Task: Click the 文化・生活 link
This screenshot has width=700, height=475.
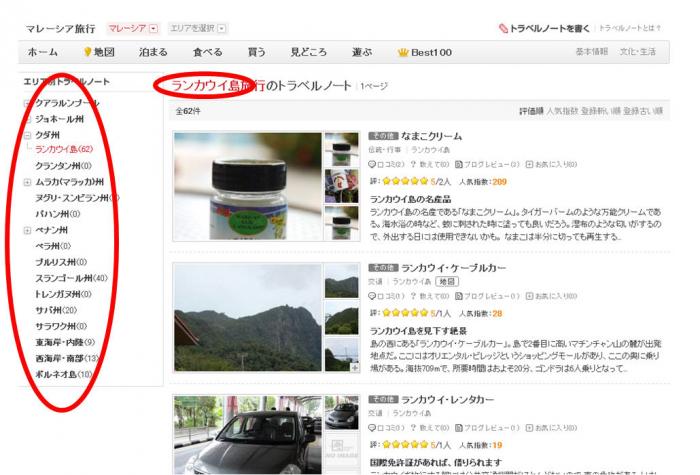Action: [638, 52]
